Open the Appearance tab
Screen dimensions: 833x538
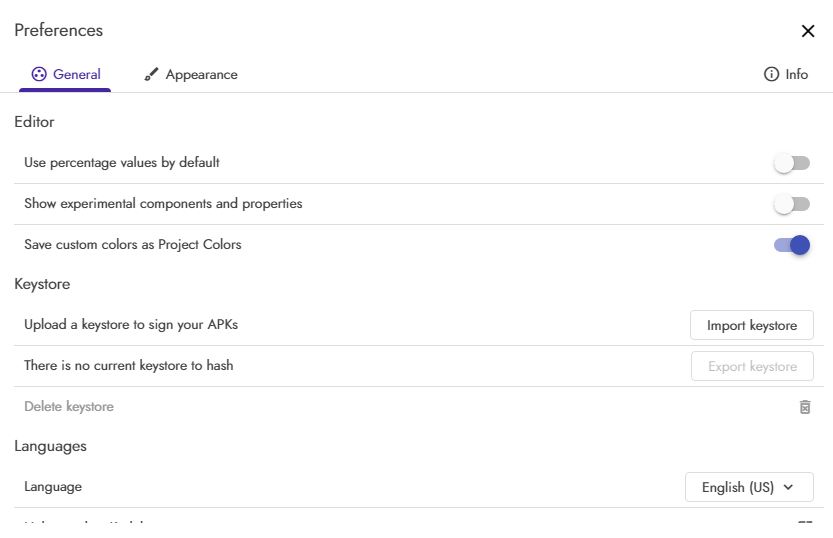pos(191,74)
